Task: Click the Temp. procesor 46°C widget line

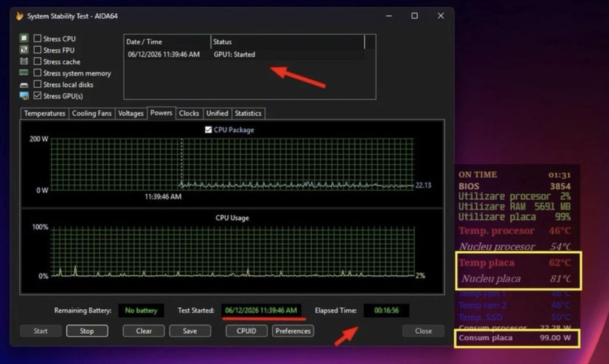Action: pos(515,231)
